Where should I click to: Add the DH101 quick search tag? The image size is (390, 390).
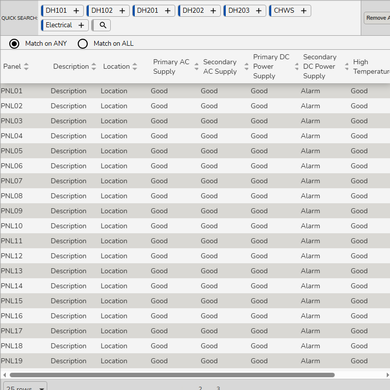[76, 11]
